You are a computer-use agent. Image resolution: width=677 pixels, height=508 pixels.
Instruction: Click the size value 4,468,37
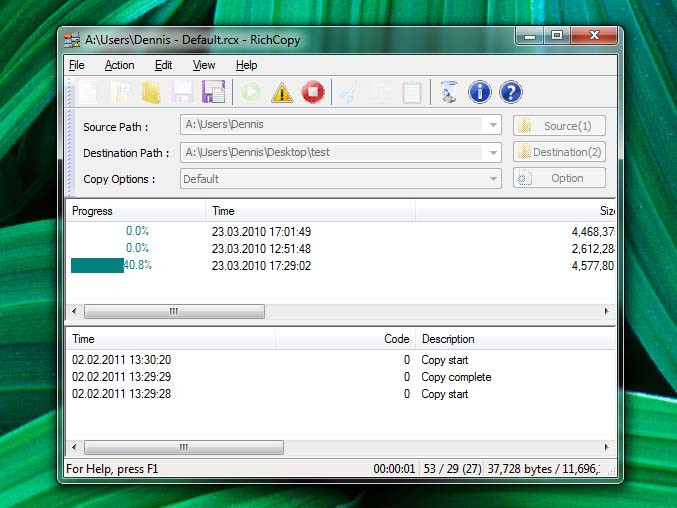593,232
